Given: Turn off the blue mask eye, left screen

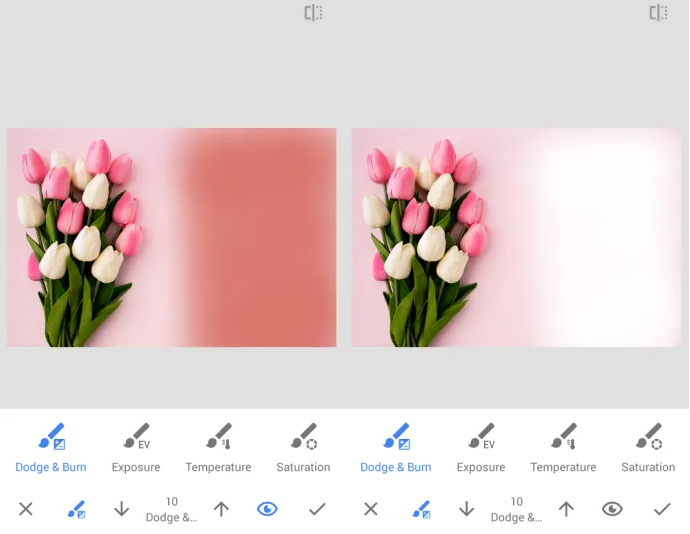Looking at the screenshot, I should tap(267, 509).
